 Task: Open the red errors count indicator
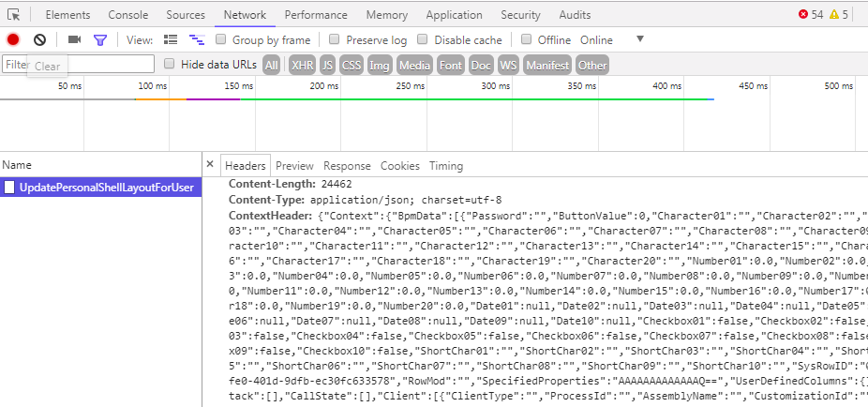click(x=811, y=15)
